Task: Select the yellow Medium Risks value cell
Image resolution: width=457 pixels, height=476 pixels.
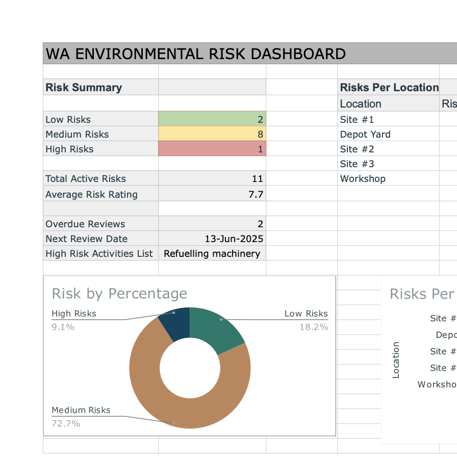Action: click(x=212, y=135)
